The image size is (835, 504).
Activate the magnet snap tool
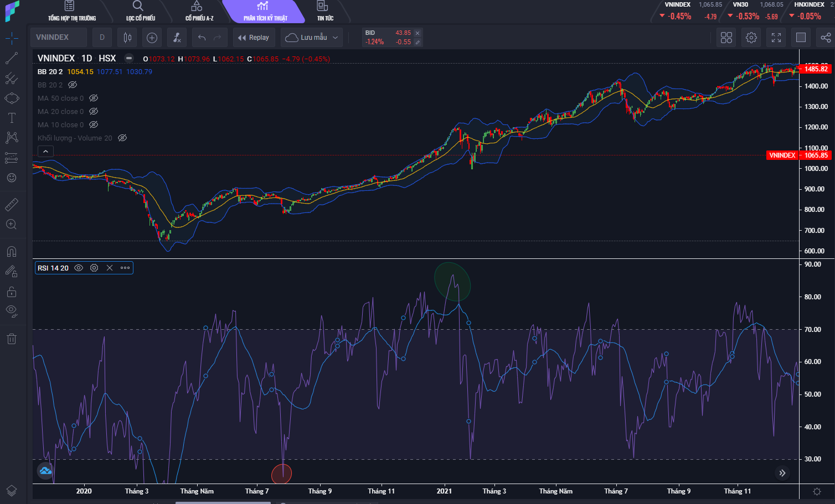tap(12, 252)
